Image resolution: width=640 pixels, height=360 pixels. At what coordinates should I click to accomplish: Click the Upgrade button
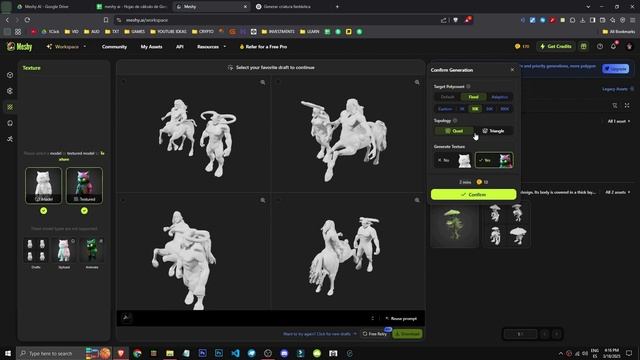[x=616, y=69]
